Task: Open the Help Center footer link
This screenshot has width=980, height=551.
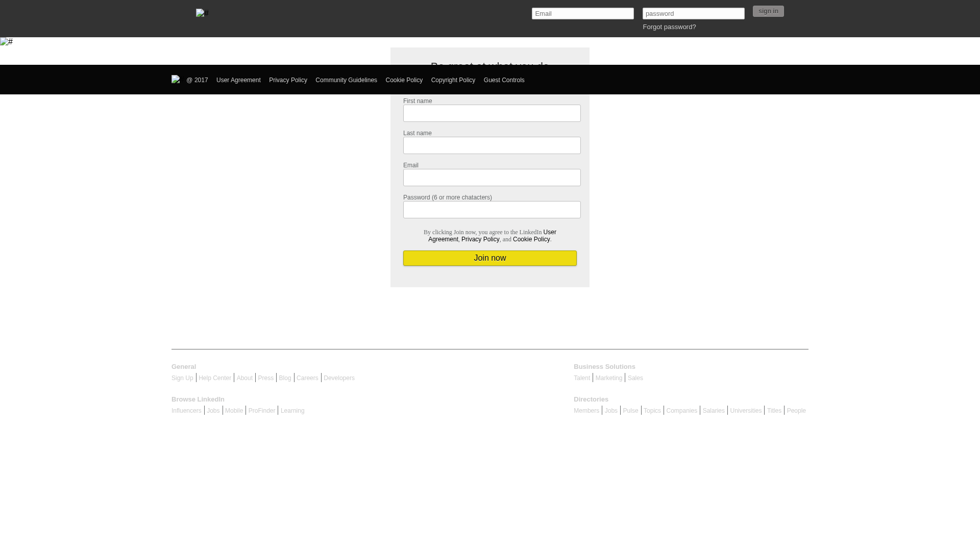Action: 215,378
